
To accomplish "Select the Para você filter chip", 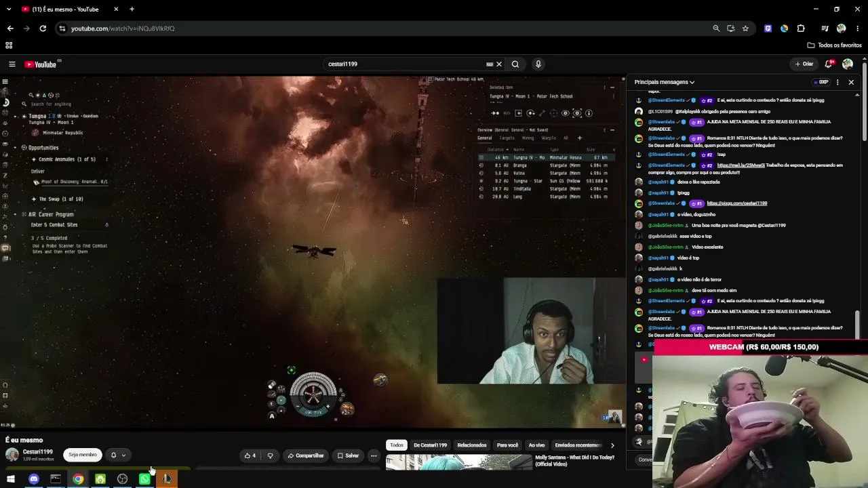I will tap(508, 445).
